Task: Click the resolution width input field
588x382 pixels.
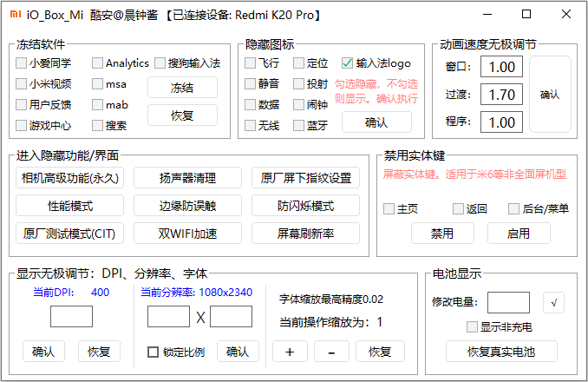Action: [168, 317]
